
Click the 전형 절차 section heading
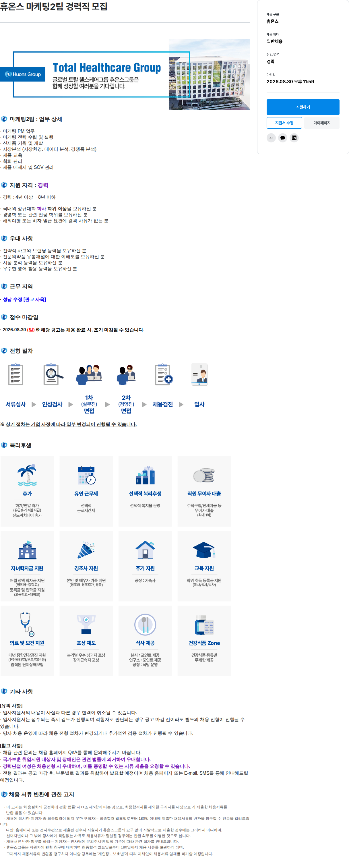21,351
